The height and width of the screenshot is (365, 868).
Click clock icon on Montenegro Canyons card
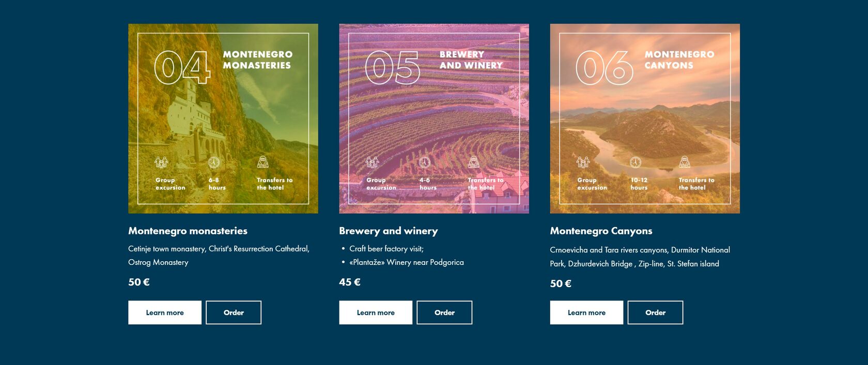636,163
